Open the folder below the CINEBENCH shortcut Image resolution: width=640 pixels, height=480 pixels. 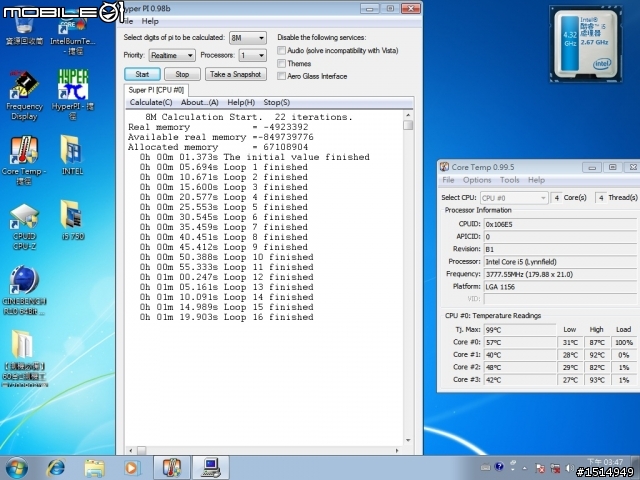(23, 357)
